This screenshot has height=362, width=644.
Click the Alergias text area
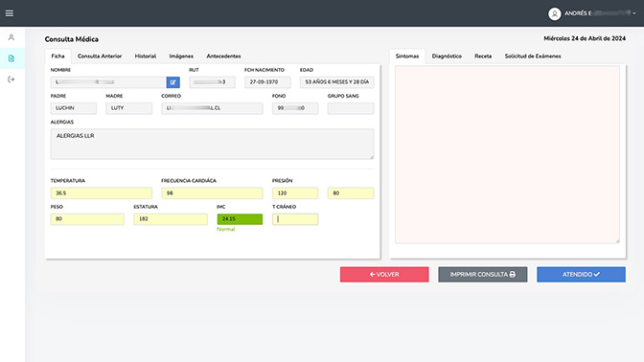coord(212,144)
